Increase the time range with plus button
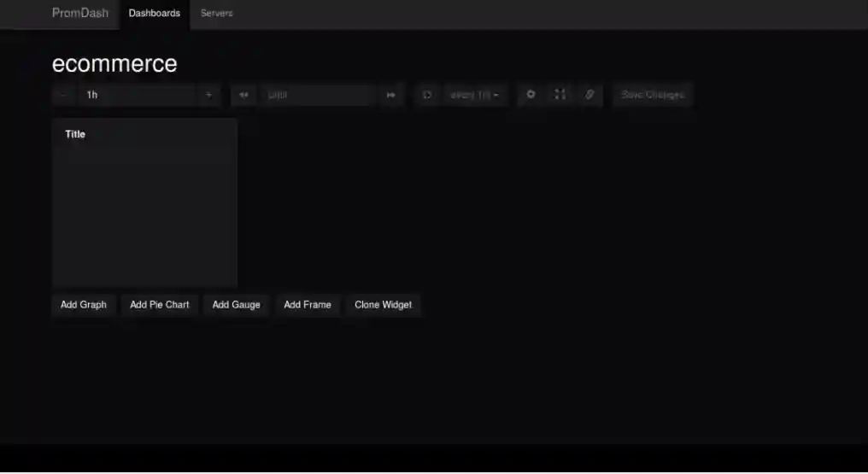The width and height of the screenshot is (868, 474). pos(208,95)
